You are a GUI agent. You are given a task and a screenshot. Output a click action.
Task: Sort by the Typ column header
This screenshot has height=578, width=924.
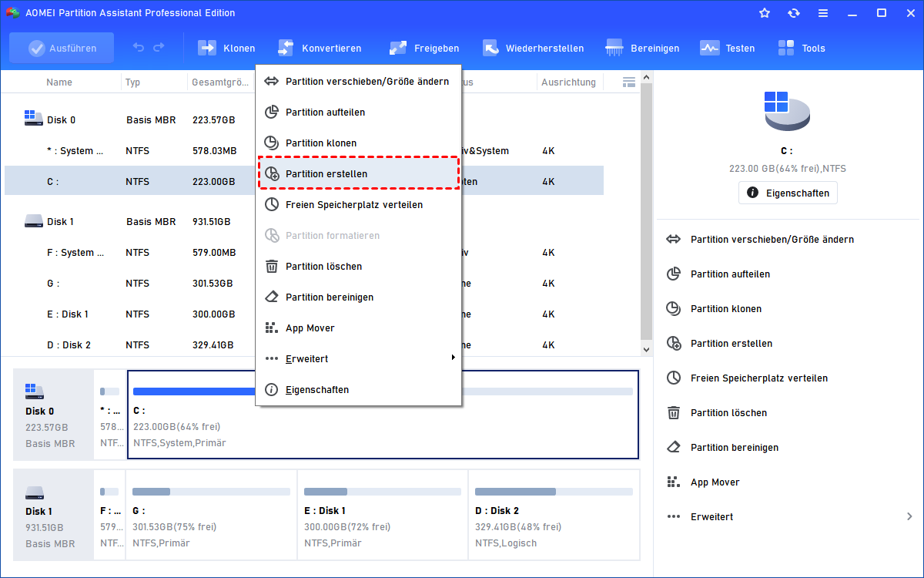(x=132, y=82)
